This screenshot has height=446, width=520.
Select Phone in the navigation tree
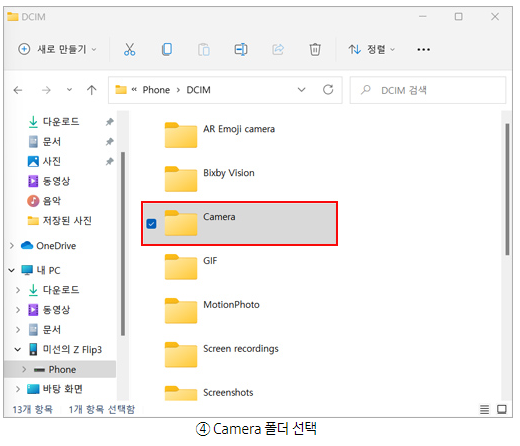62,369
